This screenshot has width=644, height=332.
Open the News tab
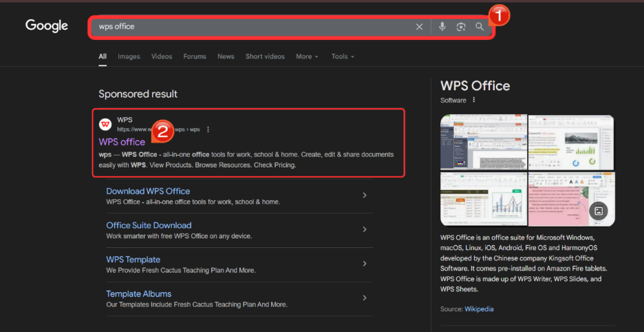click(x=226, y=56)
